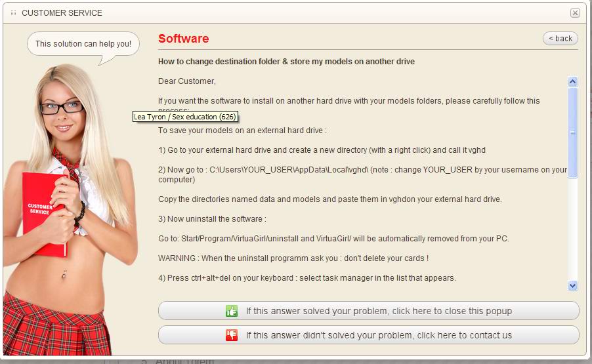This screenshot has width=592, height=364.
Task: Click the step 4 ctrl+alt+del instruction
Action: coord(307,278)
